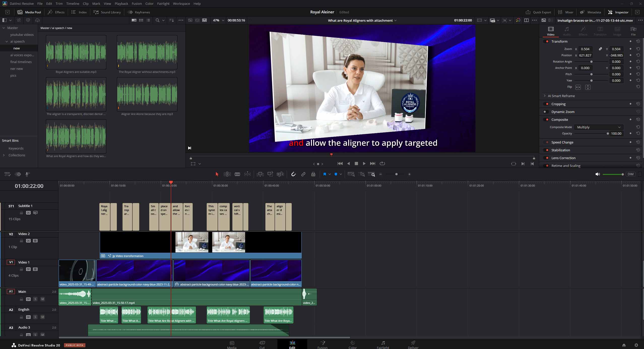The image size is (644, 349).
Task: Expand the AI Smart Reframe section
Action: click(x=545, y=96)
